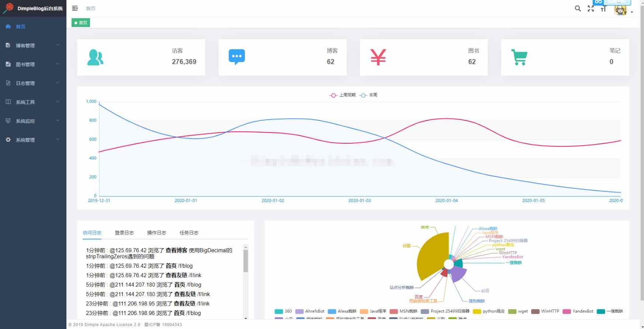Expand the 图书管理 menu chevron

(58, 64)
